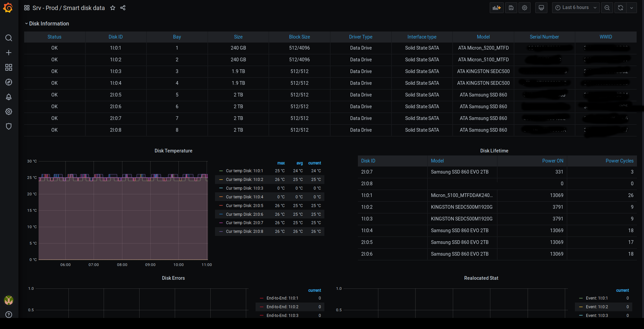Viewport: 644px width, 329px height.
Task: Share the dashboard using share icon
Action: point(123,8)
